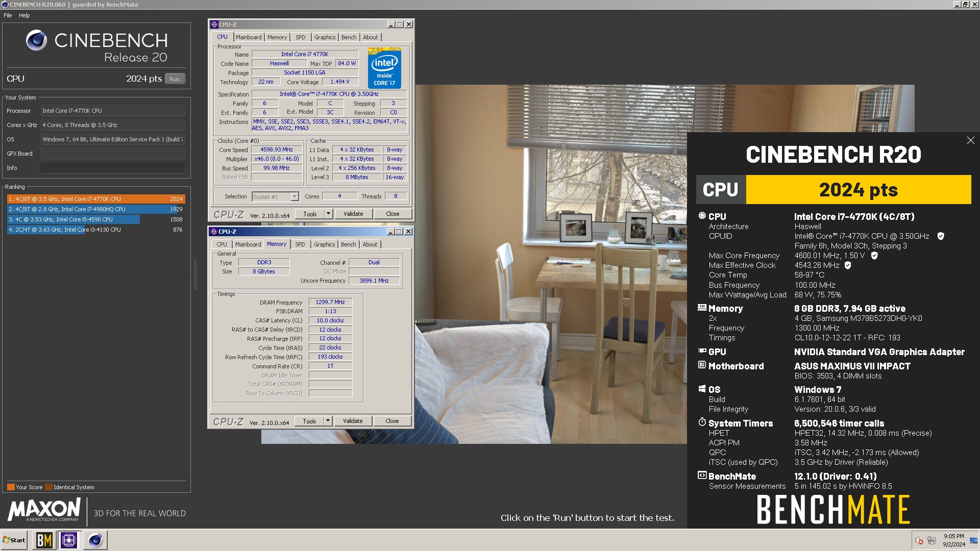Screen dimensions: 980x551
Task: Select ranking row Intel Core i7-4980HQ 1929
Action: click(x=96, y=209)
